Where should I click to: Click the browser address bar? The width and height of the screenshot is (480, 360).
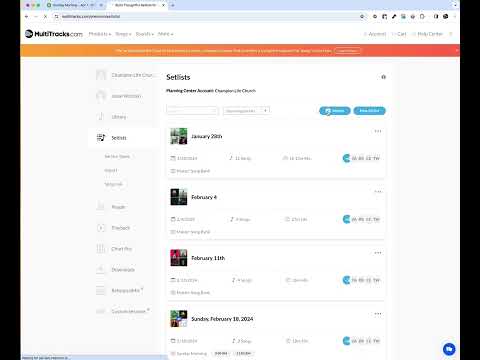(x=210, y=16)
